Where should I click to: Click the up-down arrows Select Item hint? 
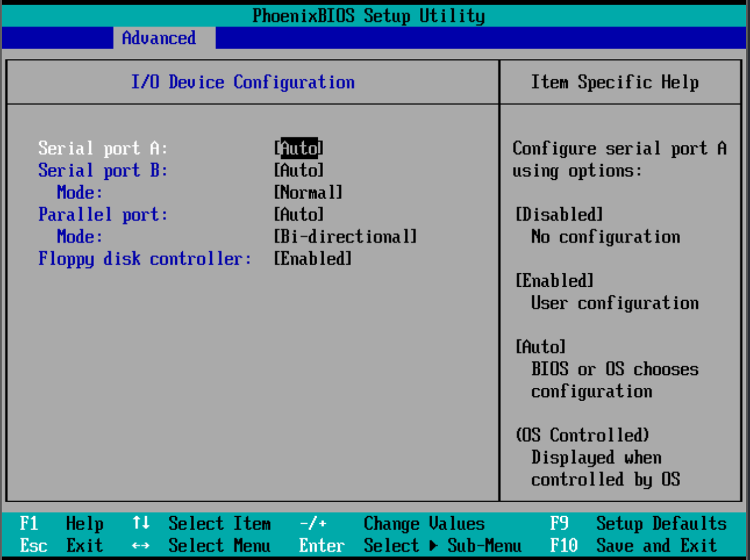(x=202, y=523)
